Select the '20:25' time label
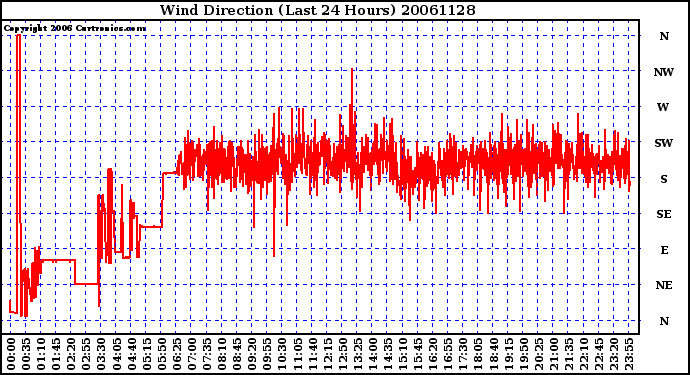Viewport: 690px width, 375px height. pos(538,355)
